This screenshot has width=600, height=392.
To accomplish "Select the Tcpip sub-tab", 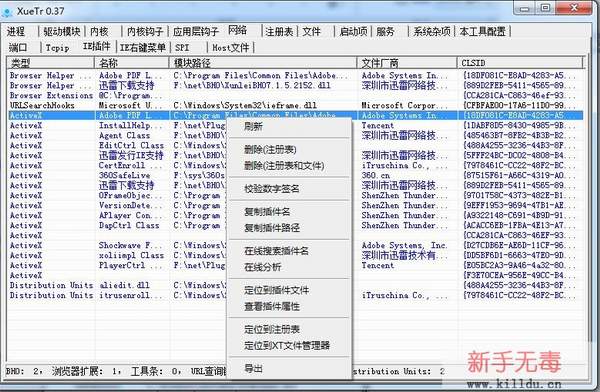I will 57,47.
